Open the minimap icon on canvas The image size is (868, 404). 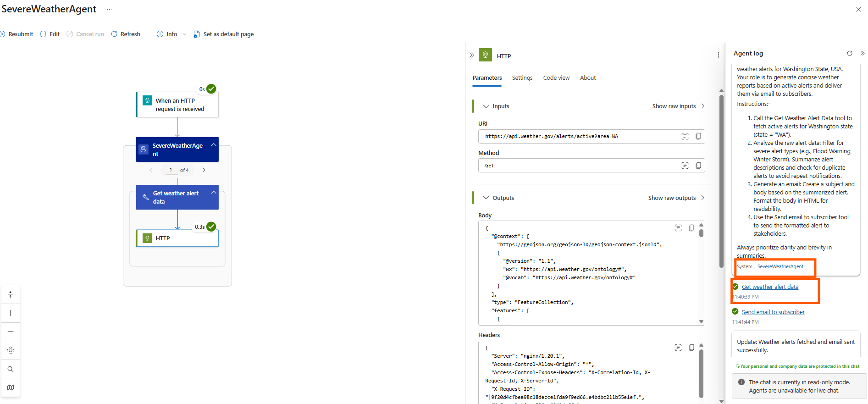(x=11, y=387)
